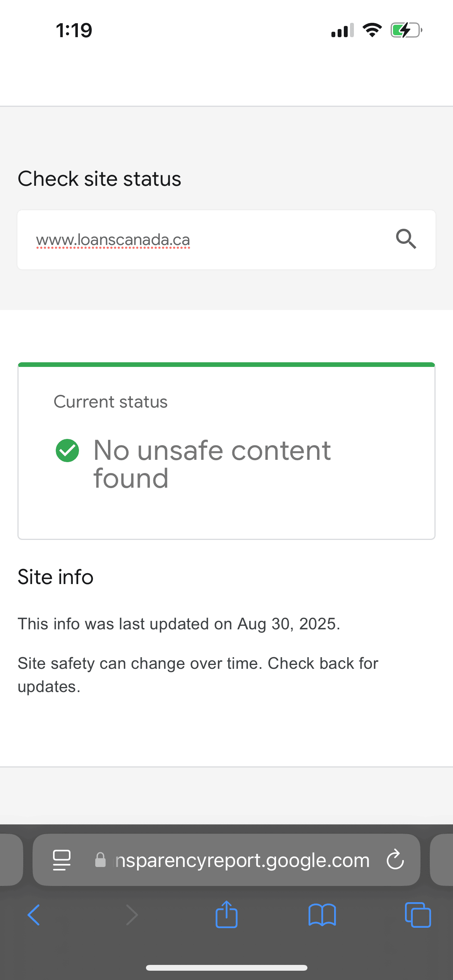The width and height of the screenshot is (453, 980).
Task: Open the page reader menu icon
Action: [x=62, y=860]
